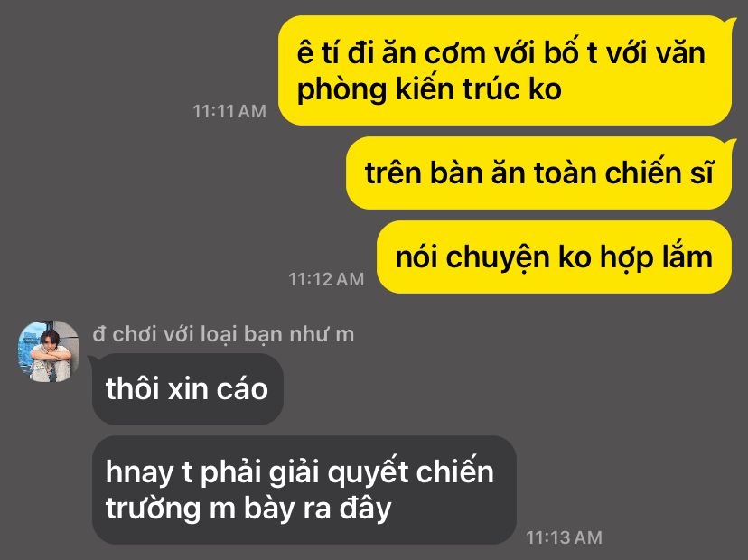The image size is (748, 560).
Task: Click the 11:11 AM timestamp
Action: tap(229, 111)
